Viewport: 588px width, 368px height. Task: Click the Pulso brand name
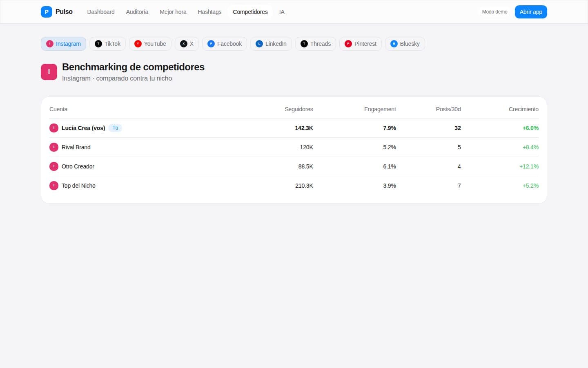click(x=64, y=12)
